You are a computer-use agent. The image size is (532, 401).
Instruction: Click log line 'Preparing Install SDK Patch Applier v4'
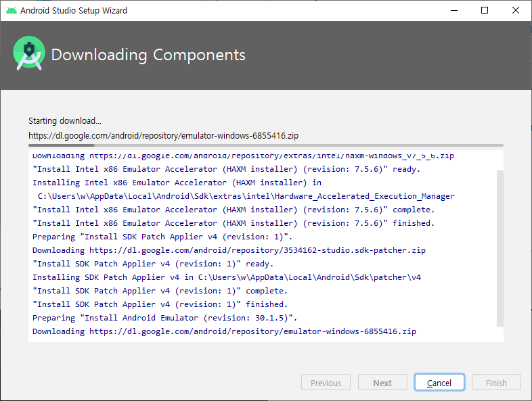(x=162, y=237)
